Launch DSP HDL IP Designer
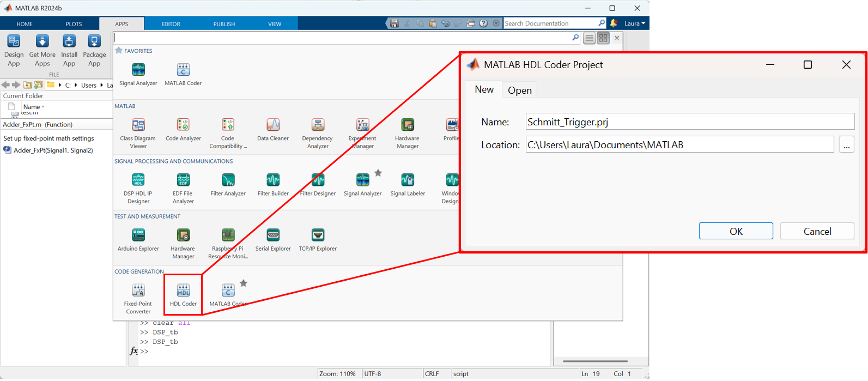868x381 pixels. pyautogui.click(x=138, y=188)
